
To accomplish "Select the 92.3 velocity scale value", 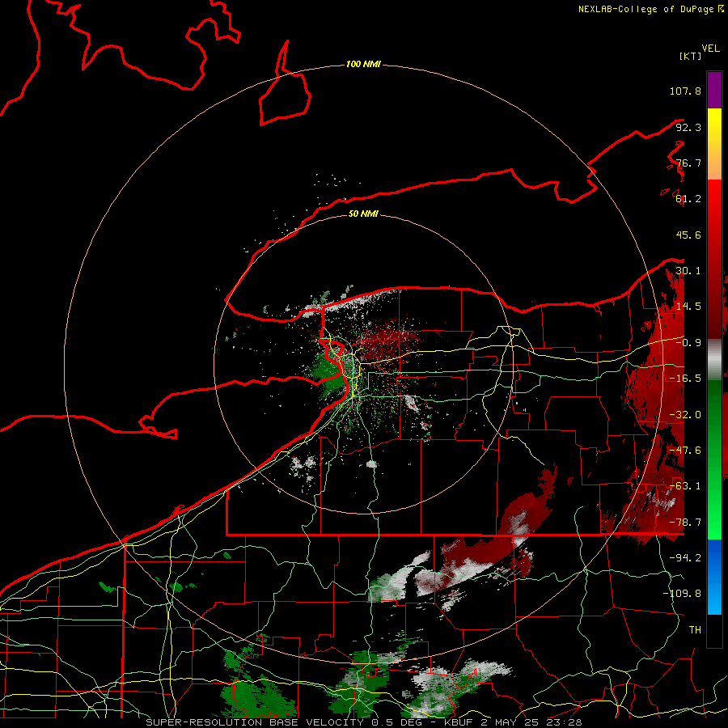I will [688, 127].
